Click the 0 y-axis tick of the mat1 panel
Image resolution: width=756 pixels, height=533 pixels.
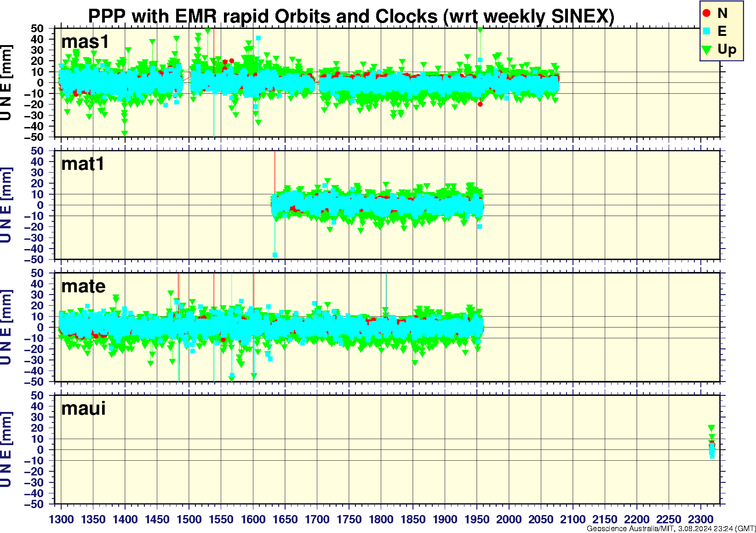(40, 205)
